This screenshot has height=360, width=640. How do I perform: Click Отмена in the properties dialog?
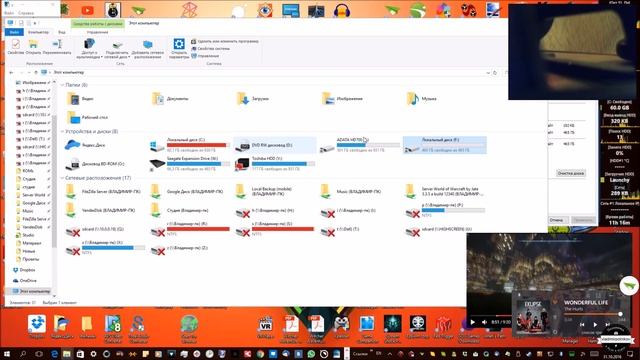[557, 220]
